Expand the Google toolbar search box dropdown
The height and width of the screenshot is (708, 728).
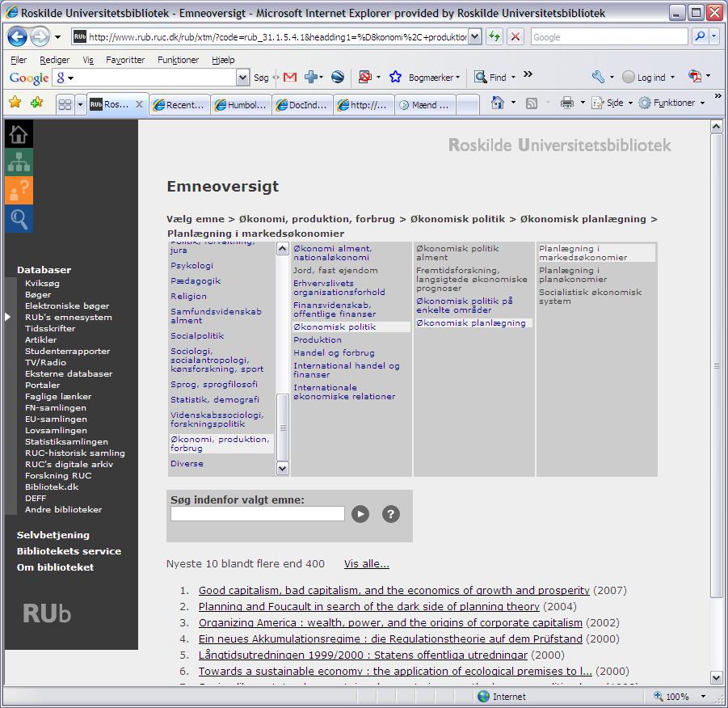click(242, 78)
